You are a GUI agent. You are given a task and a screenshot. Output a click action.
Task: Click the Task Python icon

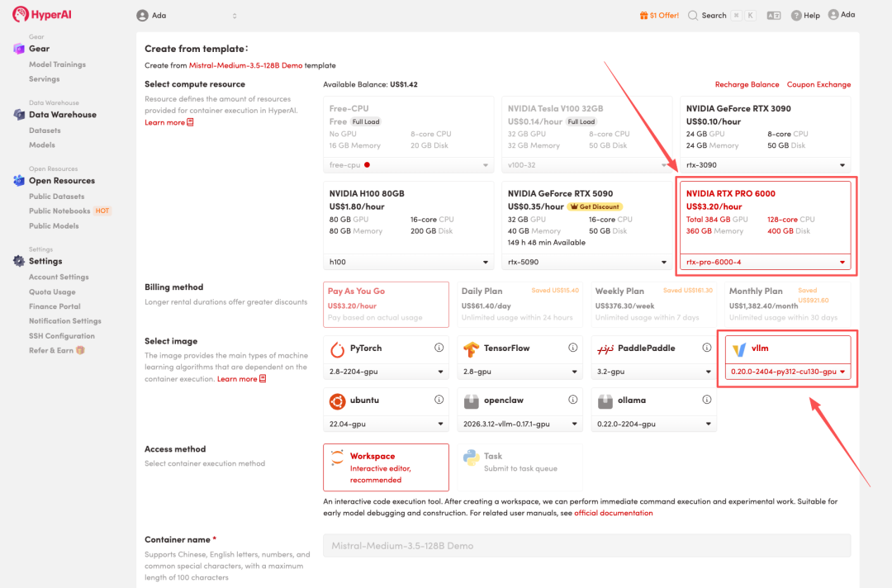pos(471,458)
